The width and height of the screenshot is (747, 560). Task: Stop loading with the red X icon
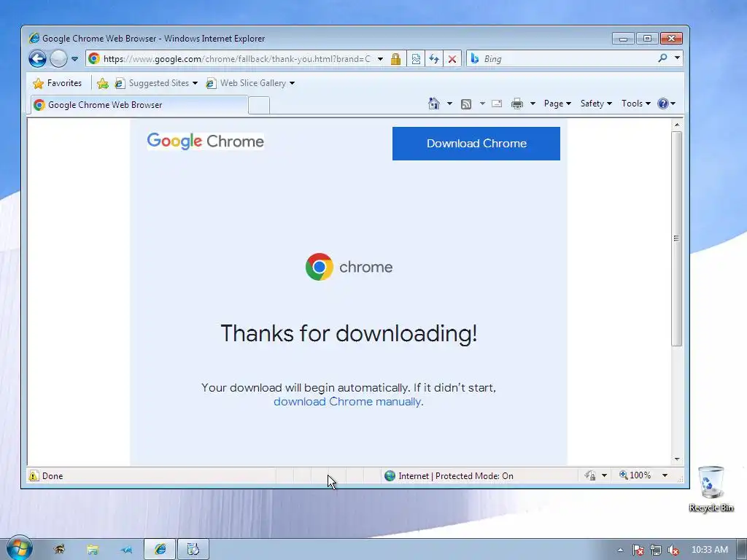pos(452,59)
